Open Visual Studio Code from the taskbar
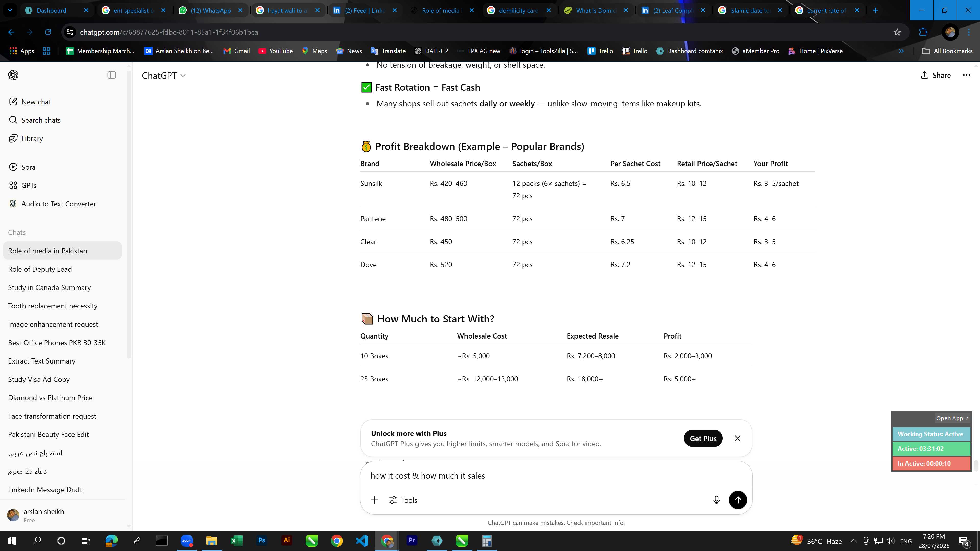980x551 pixels. [362, 540]
